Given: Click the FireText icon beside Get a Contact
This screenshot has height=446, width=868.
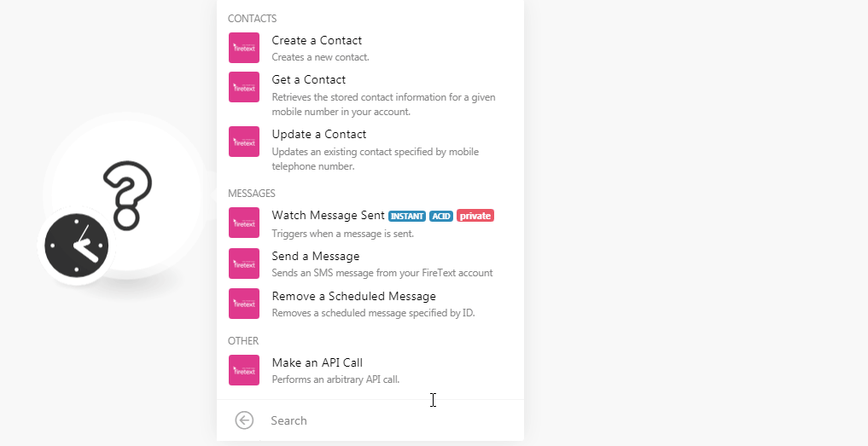Looking at the screenshot, I should tap(244, 87).
